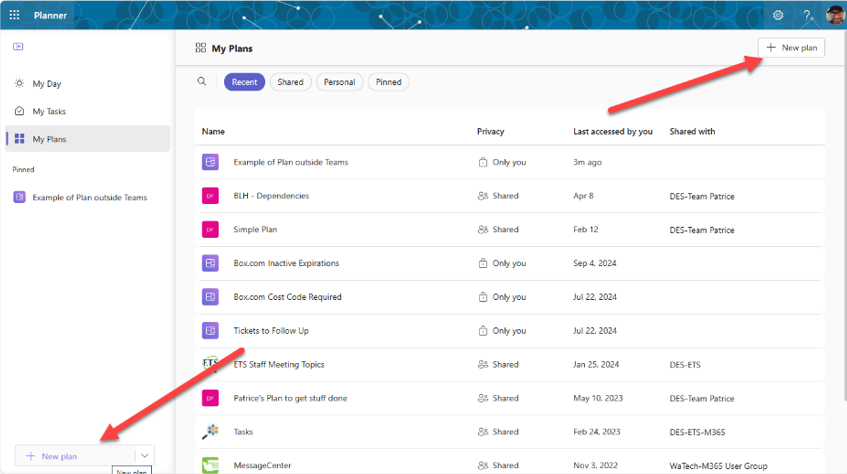Image resolution: width=847 pixels, height=474 pixels.
Task: Click WaTech-M365 User Group cell
Action: (718, 465)
